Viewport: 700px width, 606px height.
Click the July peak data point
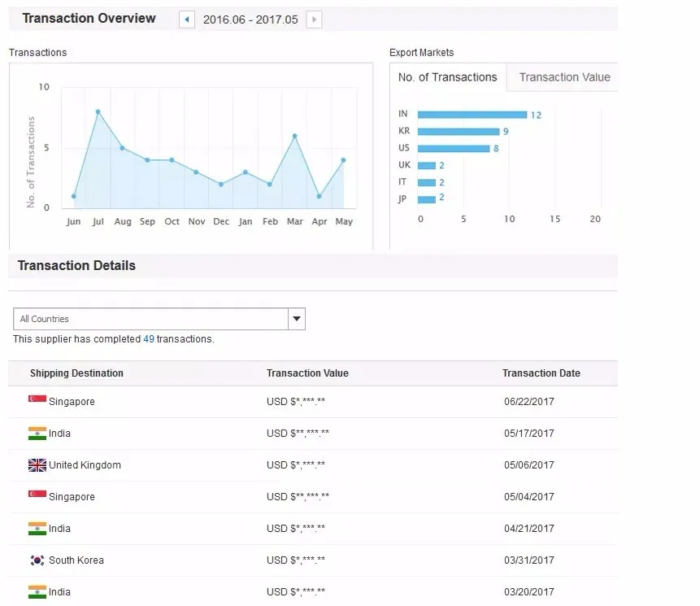(98, 111)
